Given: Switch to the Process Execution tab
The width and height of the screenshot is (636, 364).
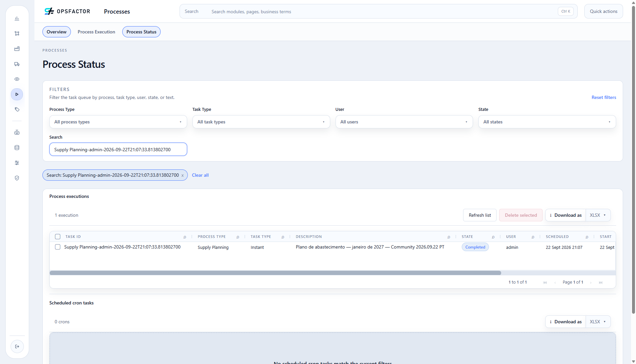Looking at the screenshot, I should (96, 32).
